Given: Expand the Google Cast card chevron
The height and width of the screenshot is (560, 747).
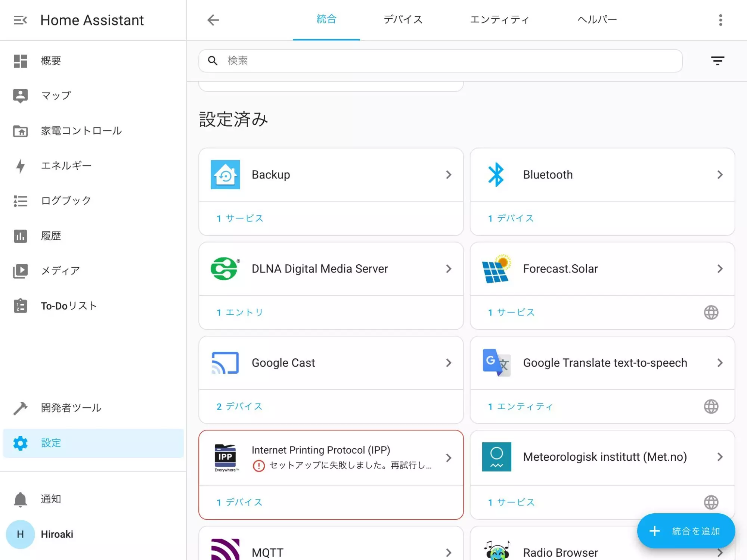Looking at the screenshot, I should click(x=449, y=363).
